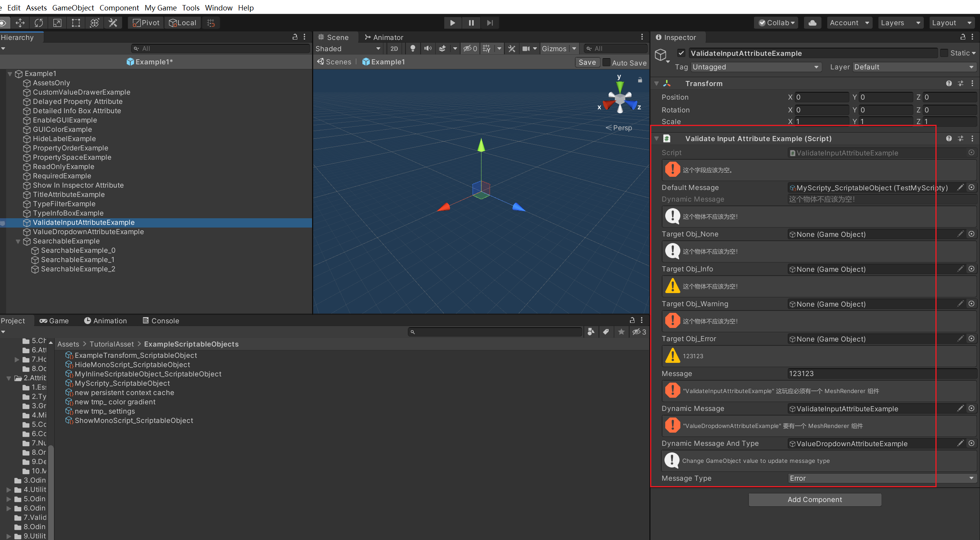Toggle 2D scene view mode
The width and height of the screenshot is (980, 540).
click(x=394, y=48)
